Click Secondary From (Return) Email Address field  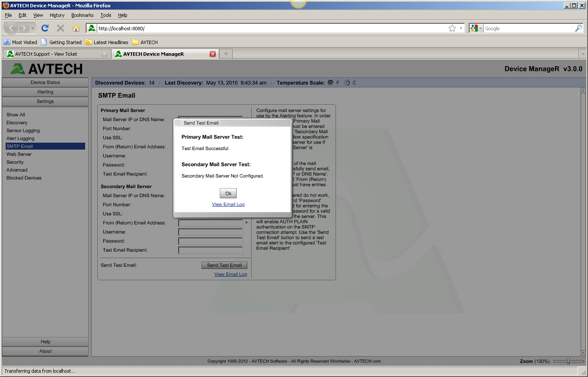211,223
